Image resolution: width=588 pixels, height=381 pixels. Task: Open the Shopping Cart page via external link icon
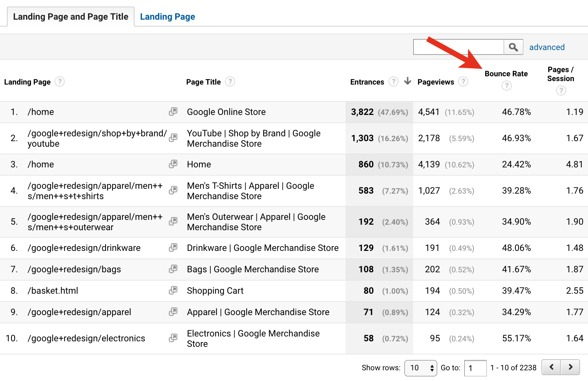pos(173,291)
